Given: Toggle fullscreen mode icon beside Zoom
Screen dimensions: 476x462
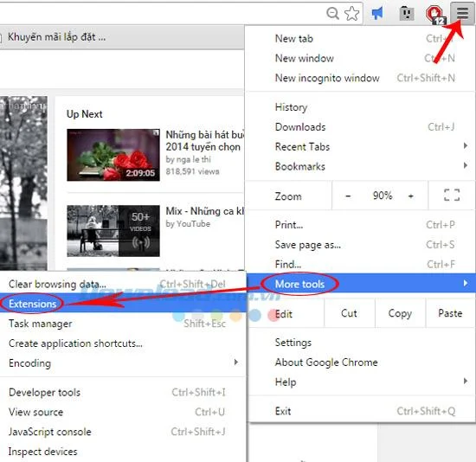Looking at the screenshot, I should tap(452, 195).
